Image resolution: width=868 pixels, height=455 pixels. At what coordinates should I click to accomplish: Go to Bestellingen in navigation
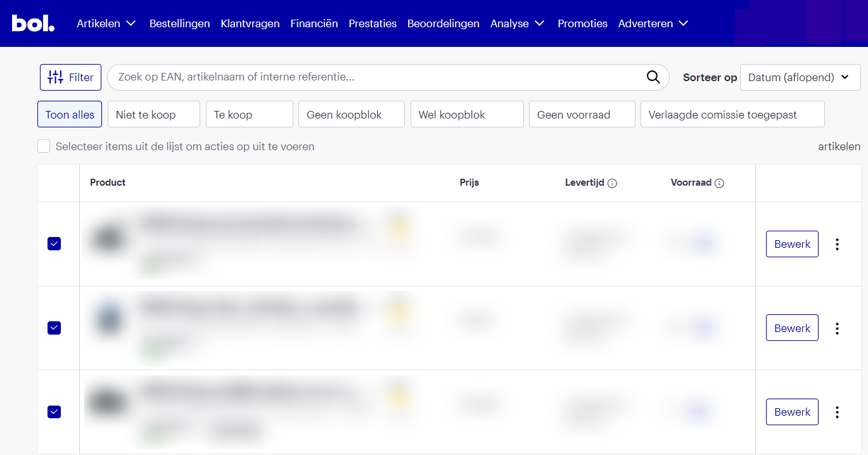(179, 23)
